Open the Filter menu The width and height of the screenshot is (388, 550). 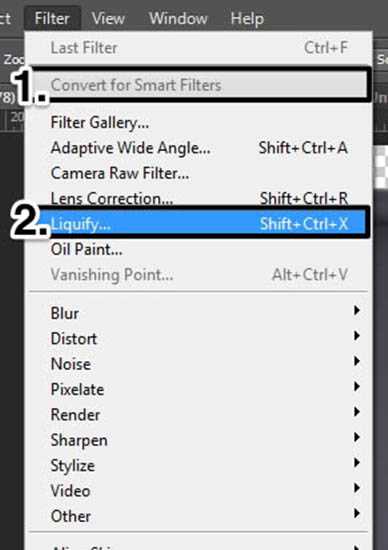(52, 18)
